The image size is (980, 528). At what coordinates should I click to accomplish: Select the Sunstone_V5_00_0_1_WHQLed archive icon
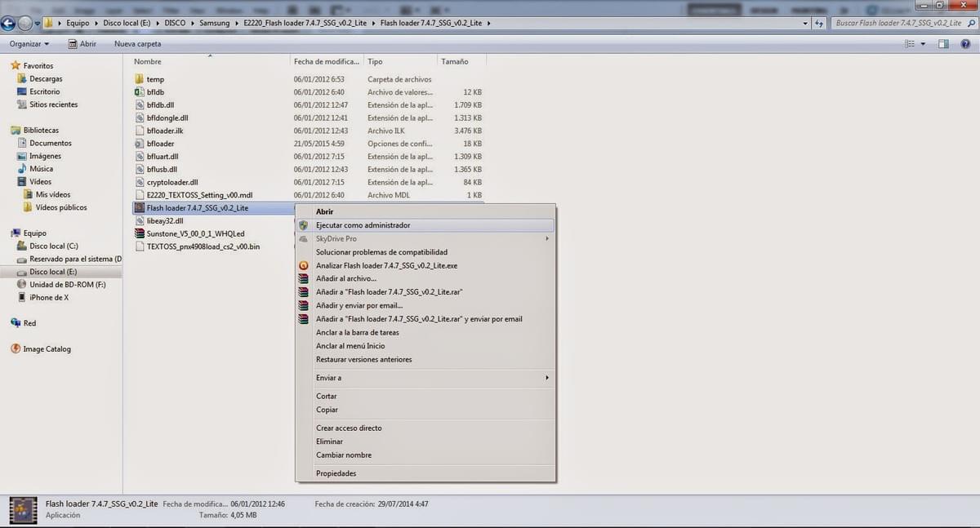139,233
